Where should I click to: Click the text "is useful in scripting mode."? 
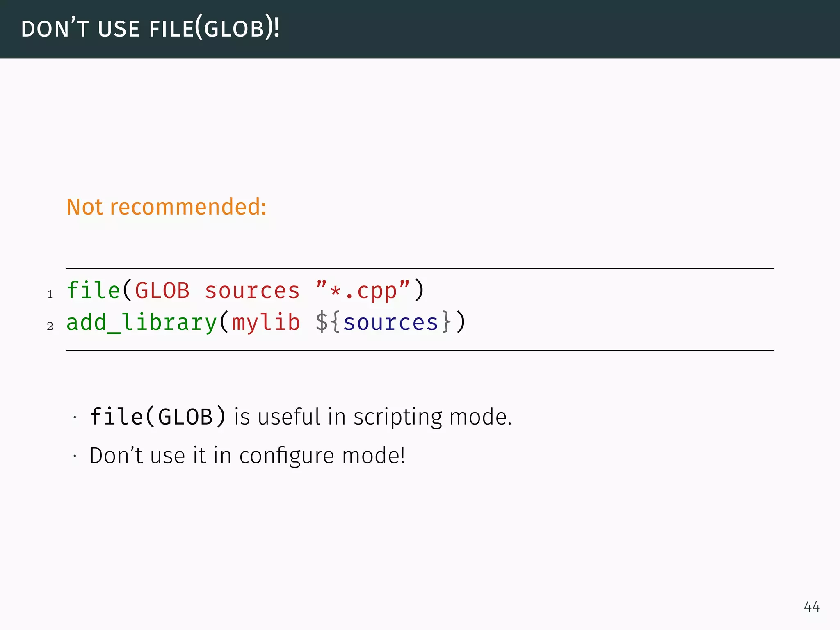373,417
